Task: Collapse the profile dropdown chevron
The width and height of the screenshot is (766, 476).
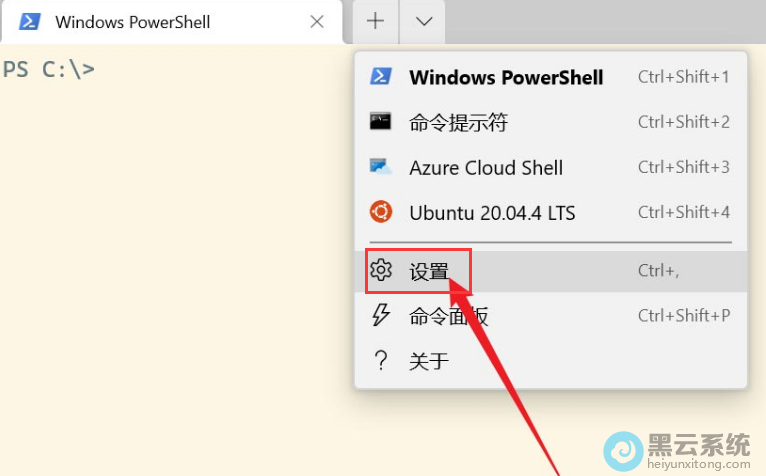Action: click(x=424, y=21)
